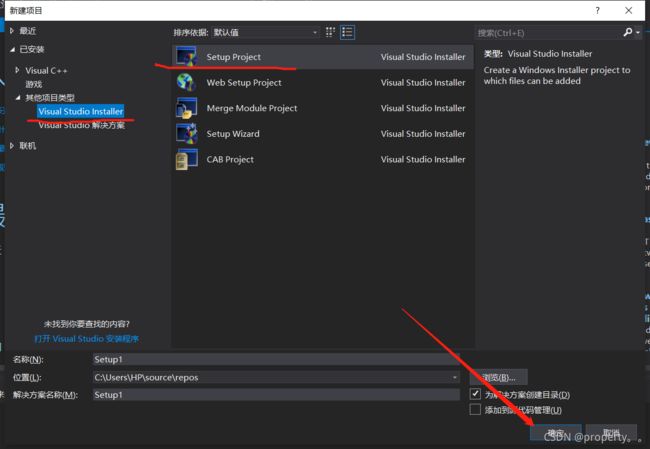This screenshot has width=650, height=449.
Task: Click the Web Setup Project globe icon
Action: tap(186, 83)
